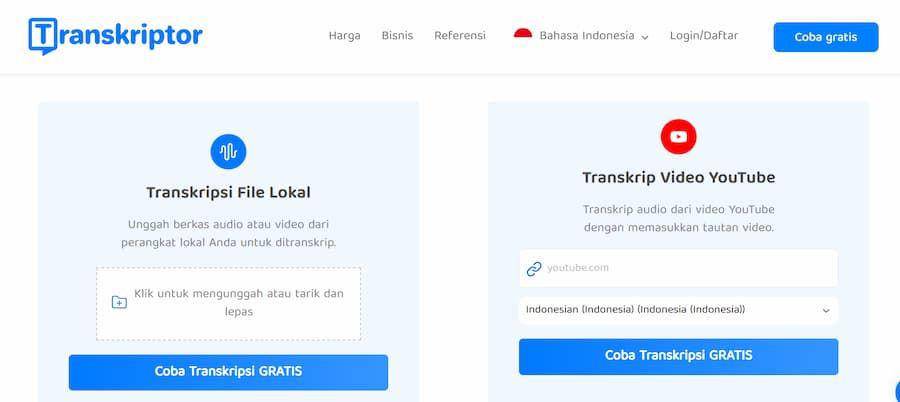Click the Coba gratis button

pyautogui.click(x=825, y=37)
